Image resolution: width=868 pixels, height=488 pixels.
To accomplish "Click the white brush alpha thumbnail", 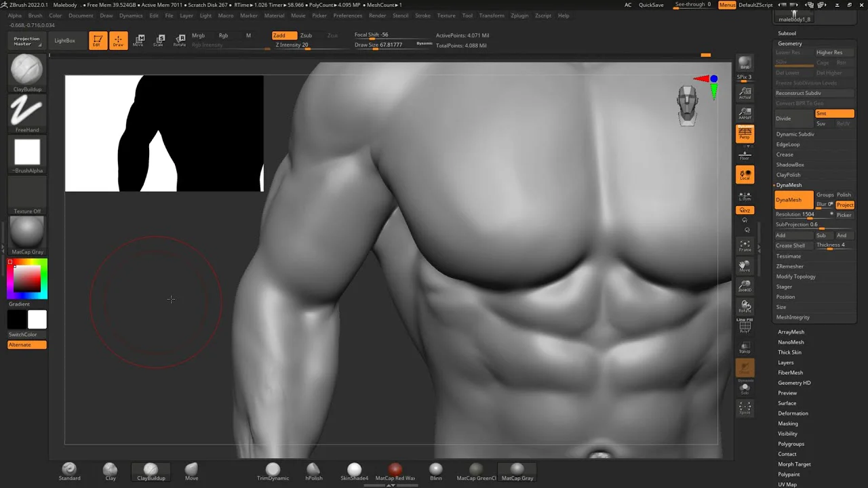I will click(x=27, y=152).
